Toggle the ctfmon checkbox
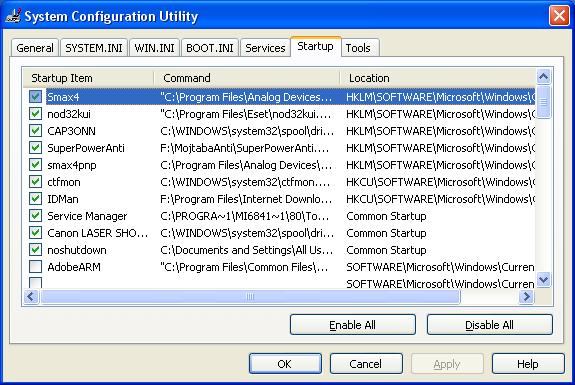The image size is (575, 385). pyautogui.click(x=36, y=182)
